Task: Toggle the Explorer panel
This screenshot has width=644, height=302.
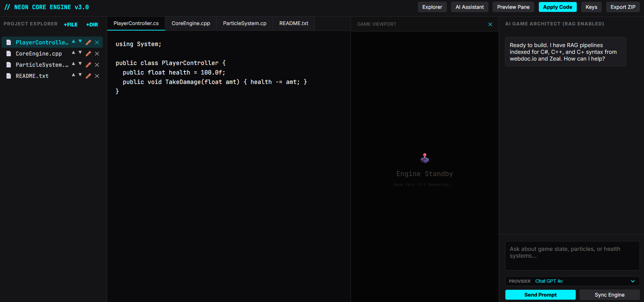Action: click(x=432, y=7)
